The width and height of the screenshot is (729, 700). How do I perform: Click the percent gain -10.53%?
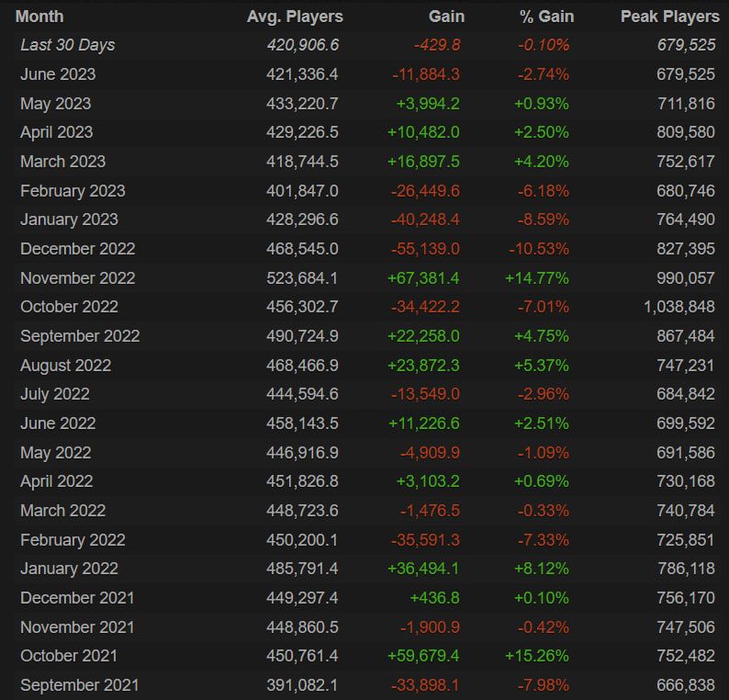539,249
